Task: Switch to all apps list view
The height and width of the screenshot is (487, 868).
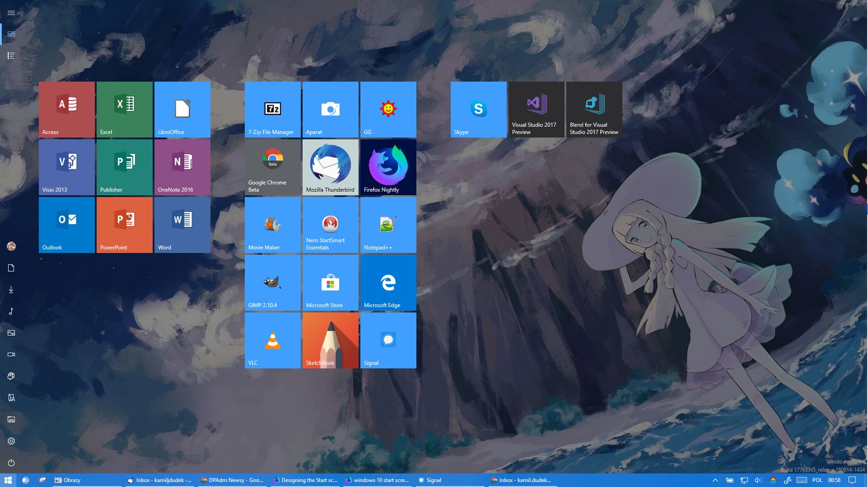Action: [11, 56]
